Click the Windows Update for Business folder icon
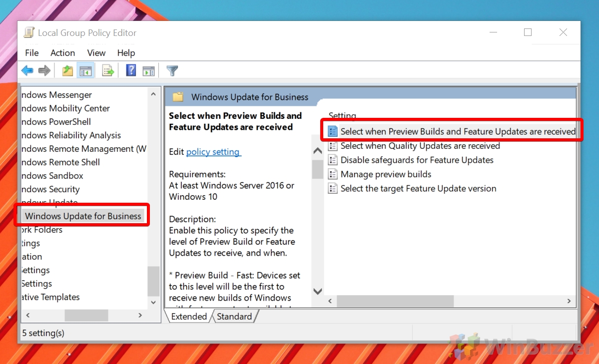599x364 pixels. tap(178, 97)
